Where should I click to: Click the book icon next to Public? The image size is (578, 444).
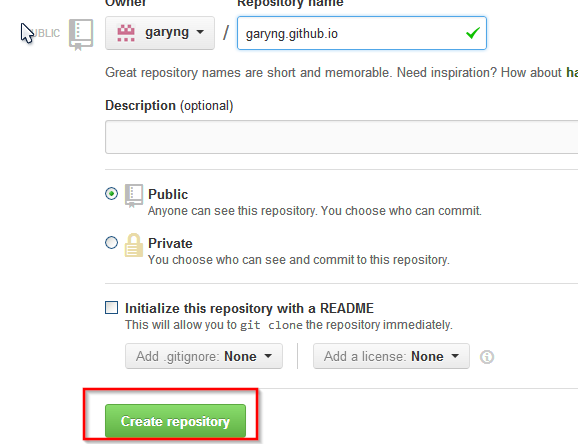pos(133,195)
